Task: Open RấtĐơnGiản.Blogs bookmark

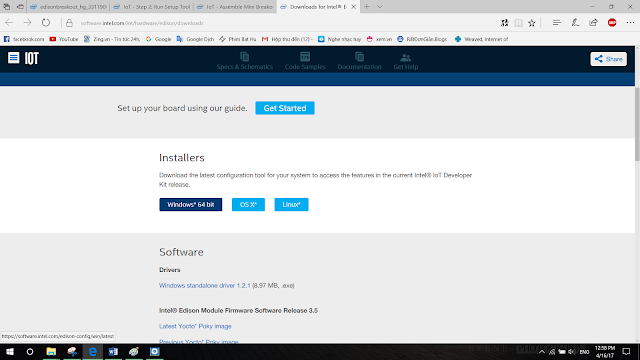Action: click(x=422, y=39)
